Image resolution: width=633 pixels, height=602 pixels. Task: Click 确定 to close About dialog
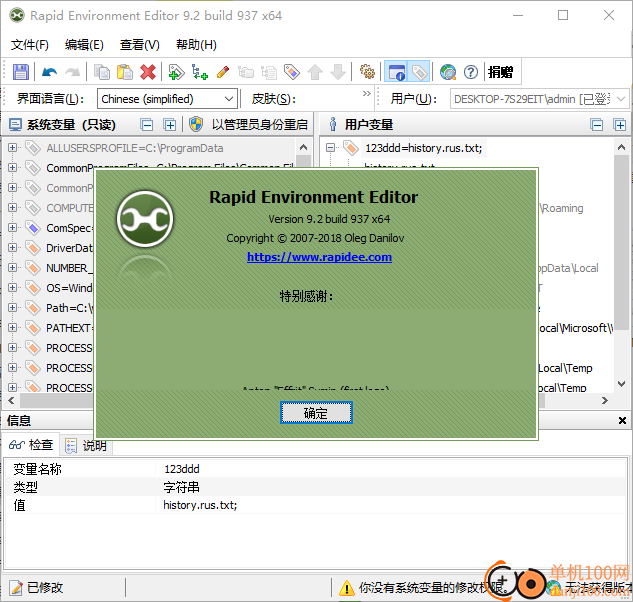(316, 413)
